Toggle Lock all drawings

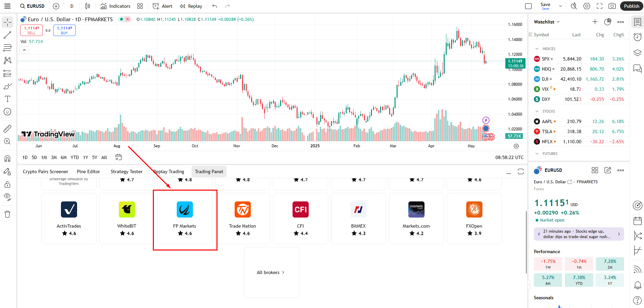click(x=7, y=184)
